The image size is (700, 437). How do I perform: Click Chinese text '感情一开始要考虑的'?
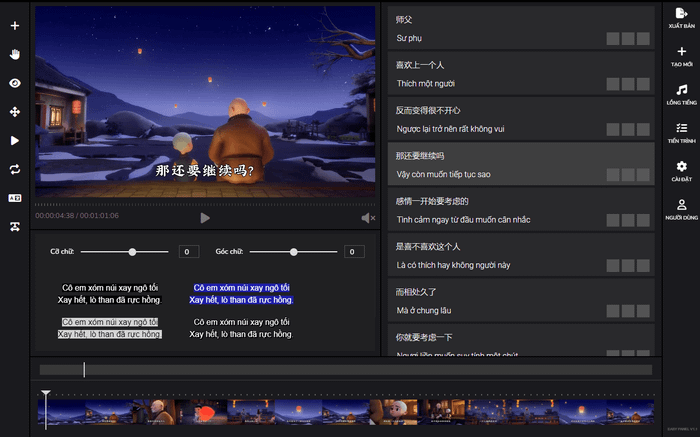pyautogui.click(x=432, y=201)
